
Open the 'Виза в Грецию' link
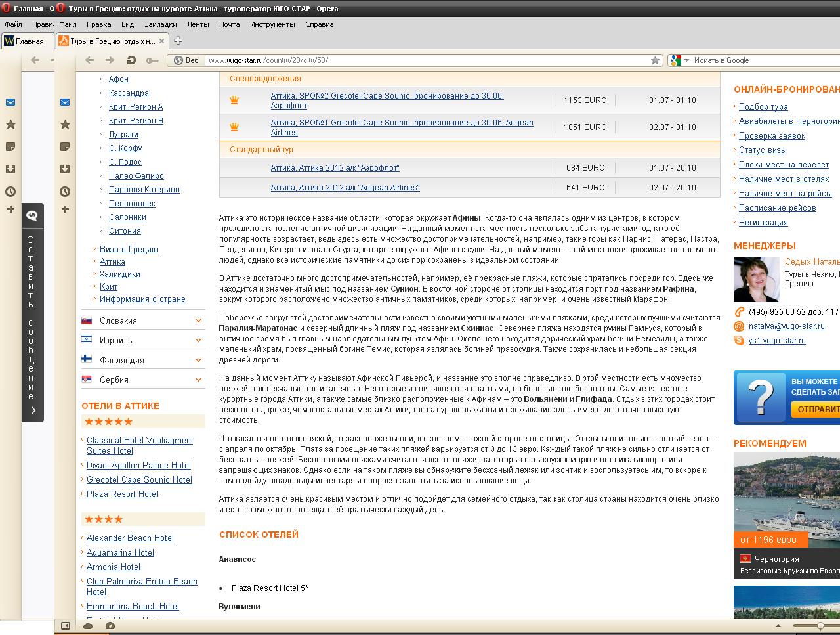click(129, 250)
